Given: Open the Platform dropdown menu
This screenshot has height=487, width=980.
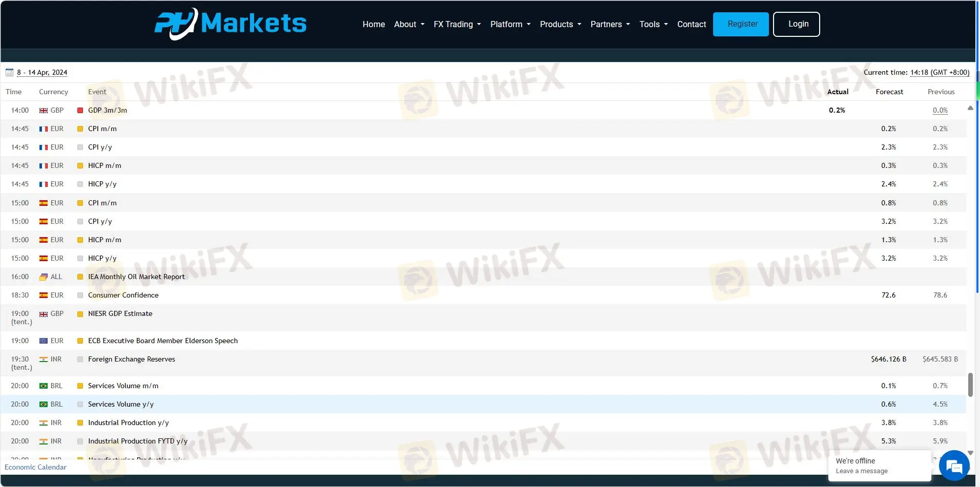Looking at the screenshot, I should click(x=510, y=25).
